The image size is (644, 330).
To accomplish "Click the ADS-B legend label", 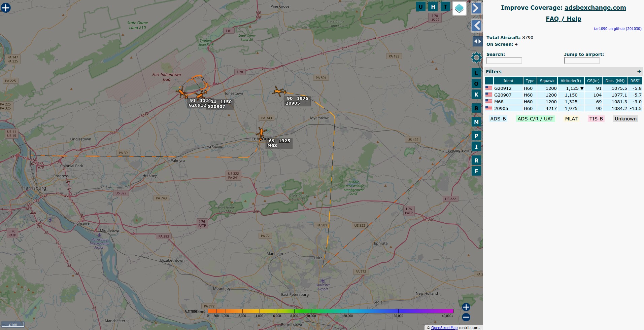I will pyautogui.click(x=498, y=119).
